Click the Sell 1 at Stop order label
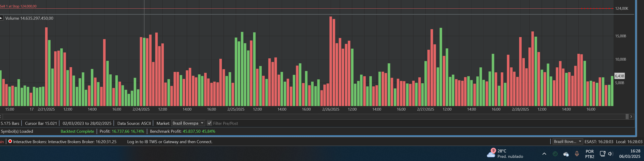The image size is (644, 161). pyautogui.click(x=18, y=6)
